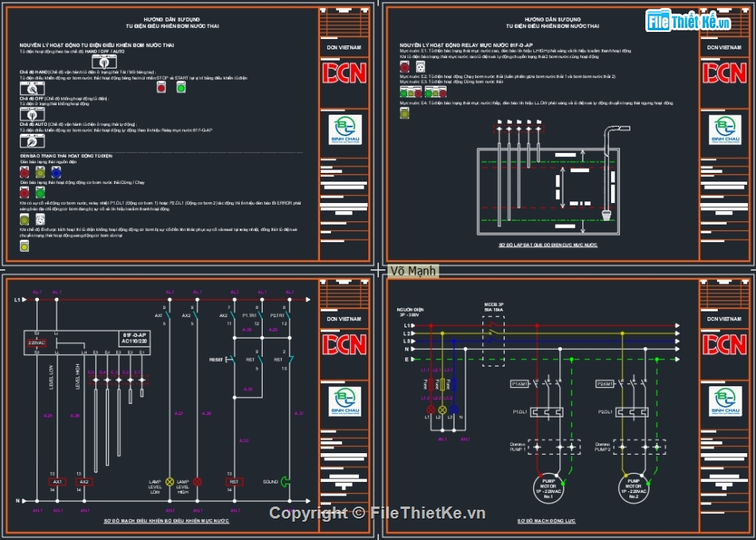756x540 pixels.
Task: Click the 'SƠ ĐỒ LẮP ĐẶT QUE DÒ ĐIỆN CỰC MỰC NƯỚC' caption
Action: point(548,245)
